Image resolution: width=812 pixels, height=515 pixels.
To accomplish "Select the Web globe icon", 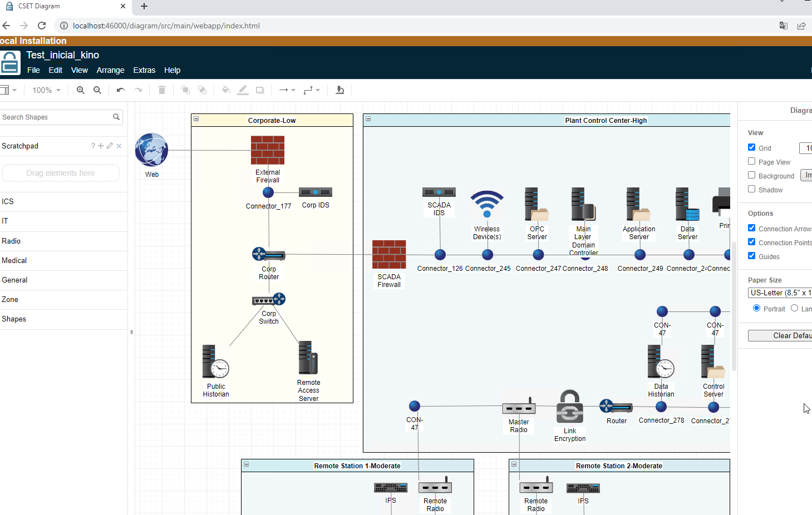I will pyautogui.click(x=151, y=150).
